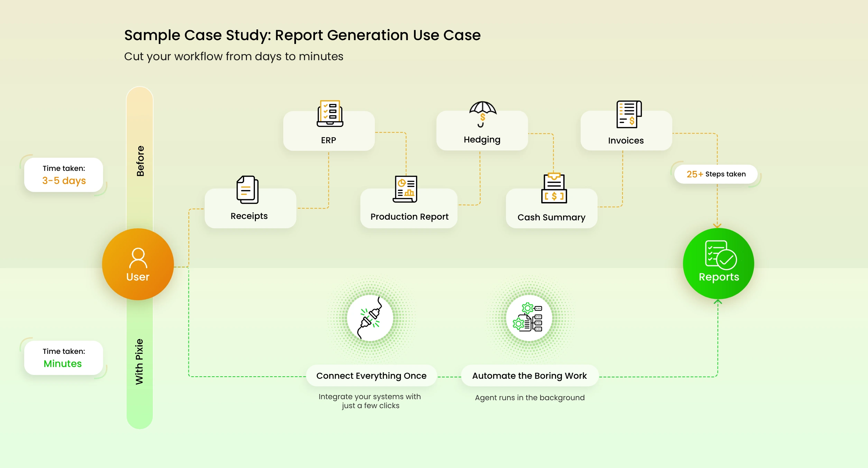The height and width of the screenshot is (468, 868).
Task: Click the Sample Case Study heading
Action: (302, 35)
